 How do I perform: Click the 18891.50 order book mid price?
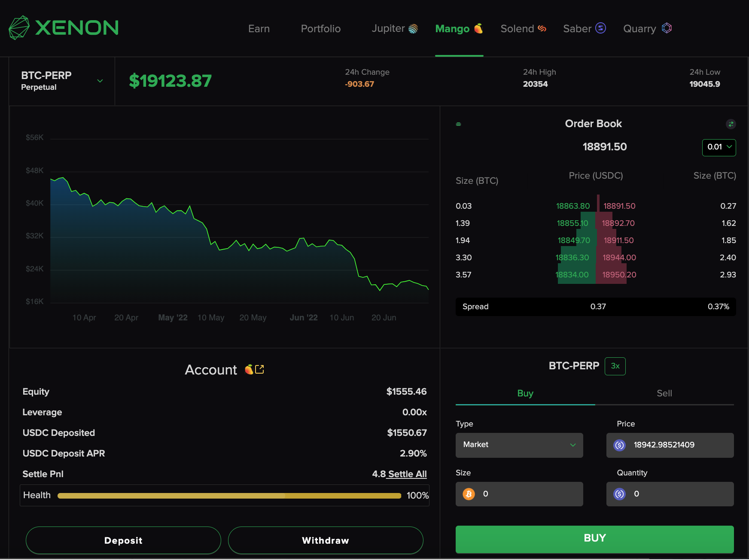click(x=604, y=147)
